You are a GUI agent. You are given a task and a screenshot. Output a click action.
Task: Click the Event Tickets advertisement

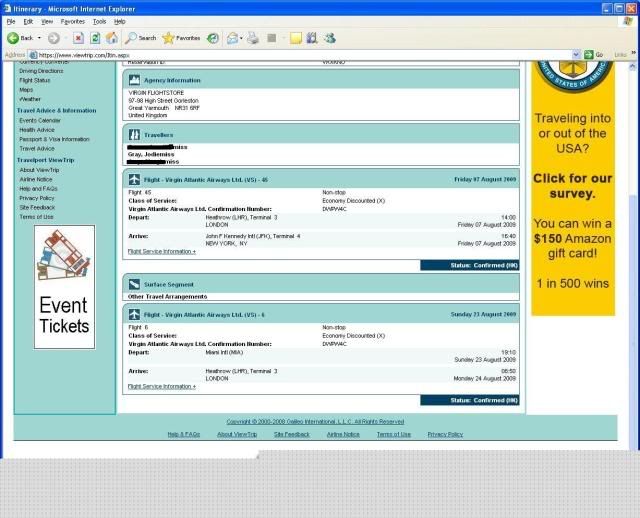tap(64, 287)
